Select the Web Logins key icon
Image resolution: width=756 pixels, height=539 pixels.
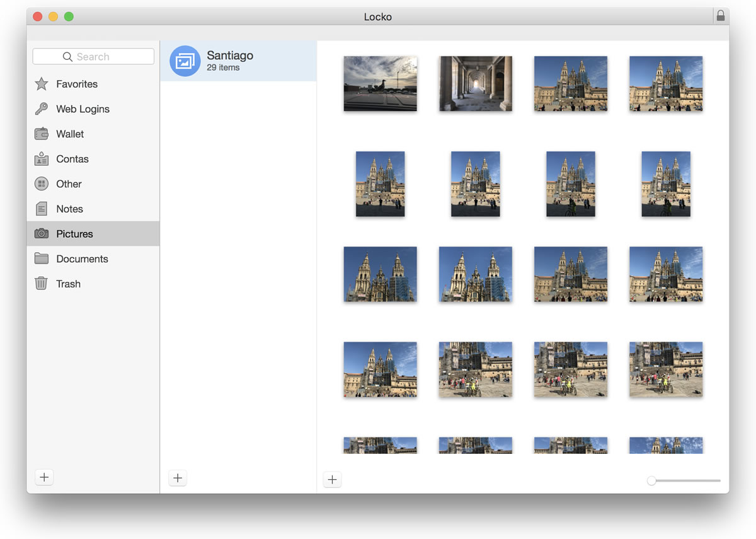pyautogui.click(x=42, y=109)
